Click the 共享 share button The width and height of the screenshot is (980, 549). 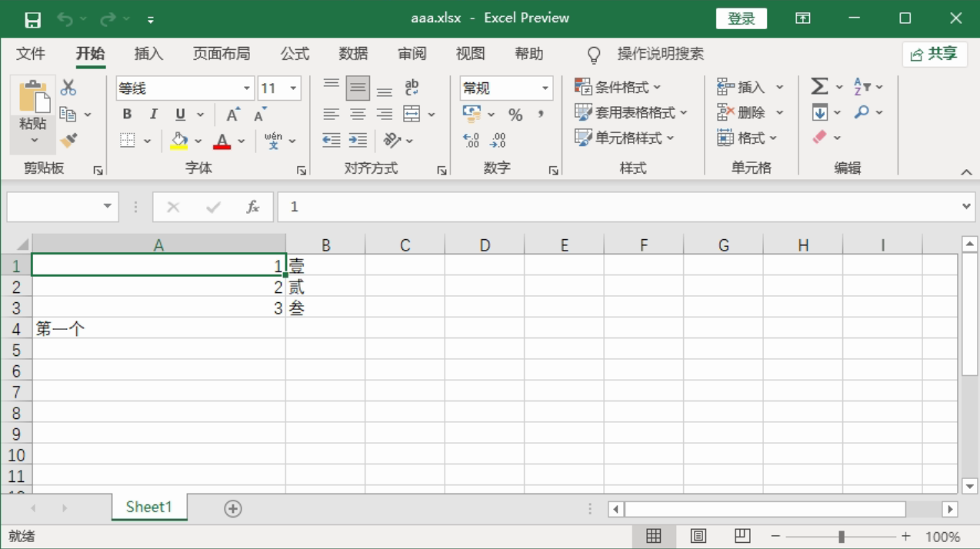click(934, 54)
